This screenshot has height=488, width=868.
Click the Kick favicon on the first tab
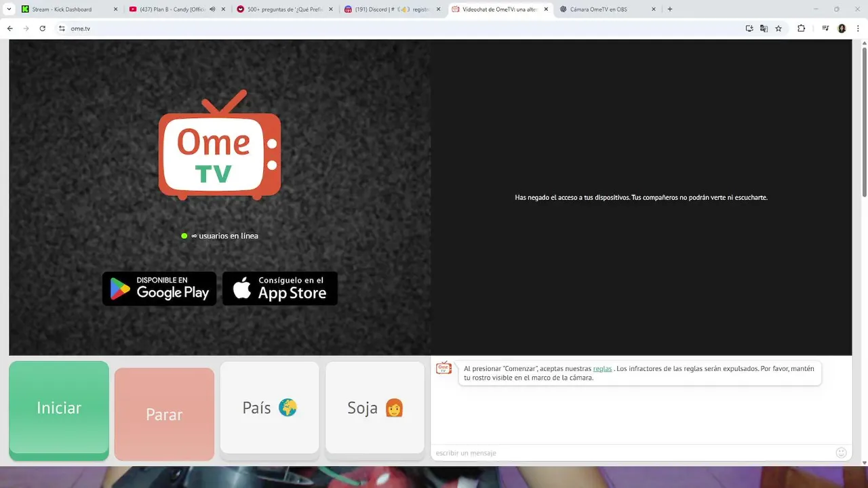coord(25,9)
